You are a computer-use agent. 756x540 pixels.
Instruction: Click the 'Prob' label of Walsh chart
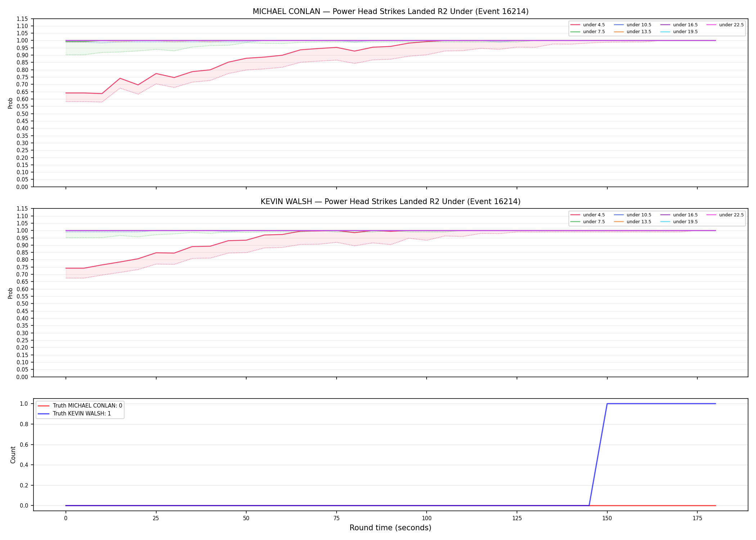[10, 293]
